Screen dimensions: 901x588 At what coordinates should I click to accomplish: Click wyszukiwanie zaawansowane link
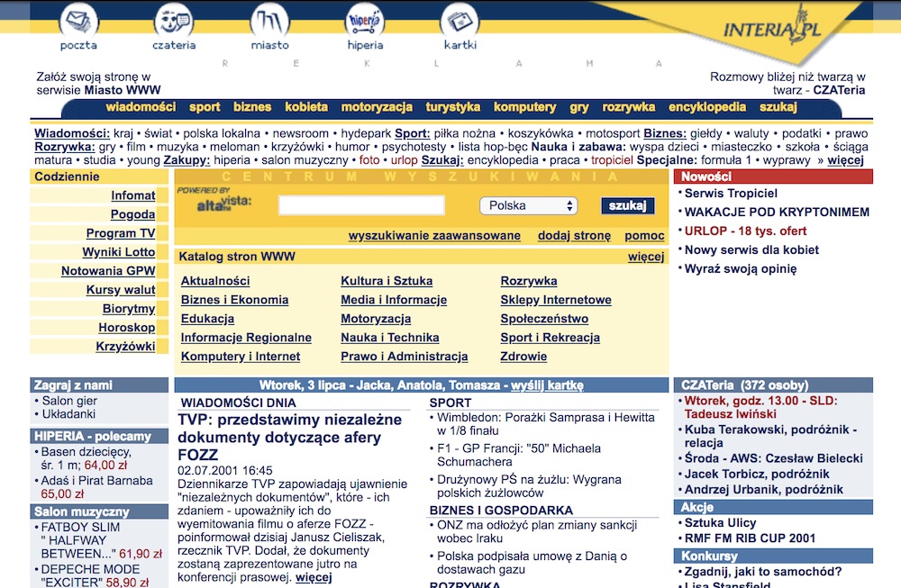tap(434, 235)
